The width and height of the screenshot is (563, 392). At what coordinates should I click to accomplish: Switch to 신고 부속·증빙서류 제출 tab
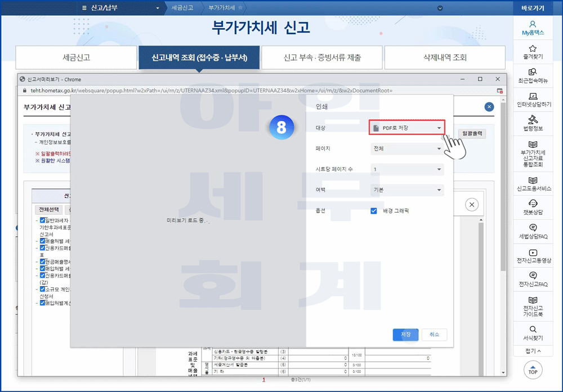(322, 57)
